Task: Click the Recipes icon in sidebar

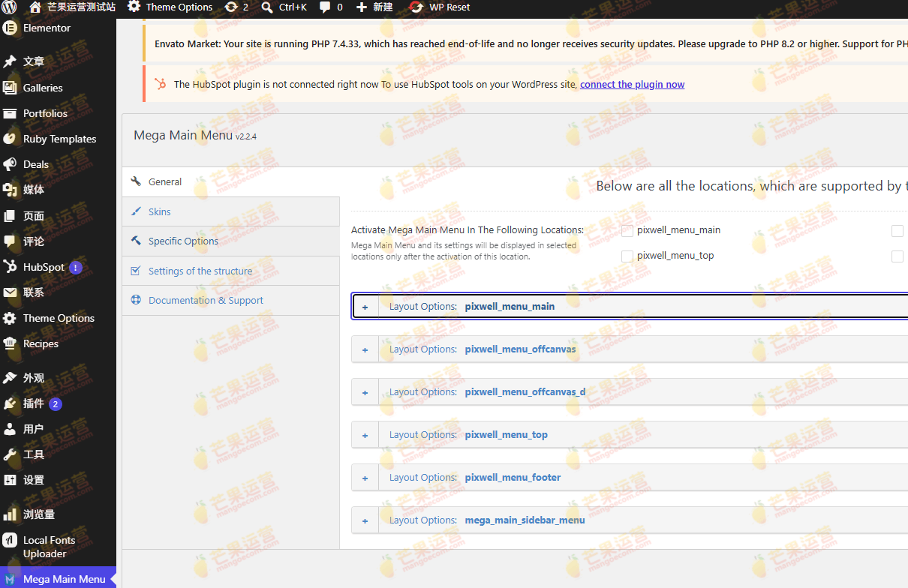Action: coord(10,343)
